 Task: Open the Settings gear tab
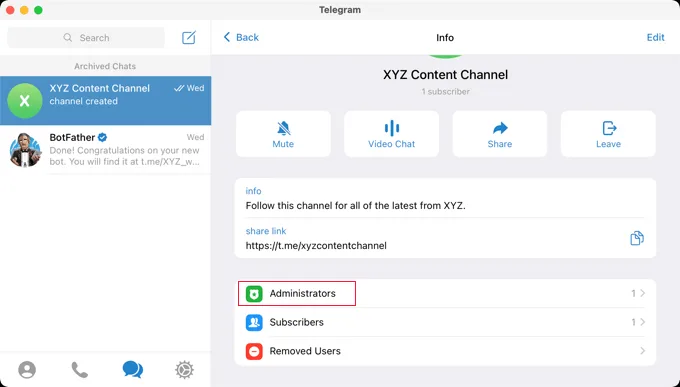point(184,370)
